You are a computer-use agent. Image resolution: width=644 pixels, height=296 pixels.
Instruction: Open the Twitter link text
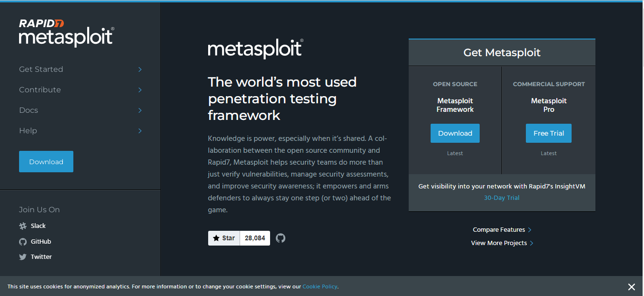[x=41, y=257]
